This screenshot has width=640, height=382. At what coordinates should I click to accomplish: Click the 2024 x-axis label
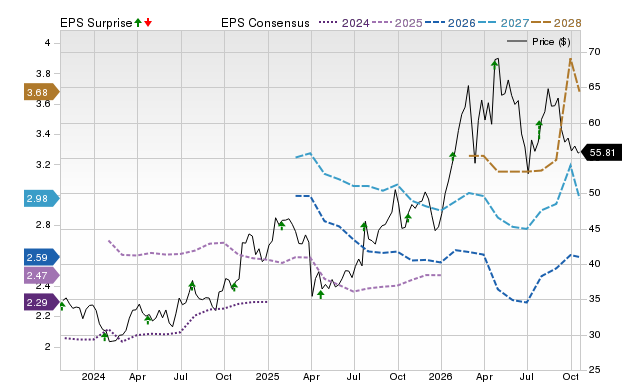93,376
